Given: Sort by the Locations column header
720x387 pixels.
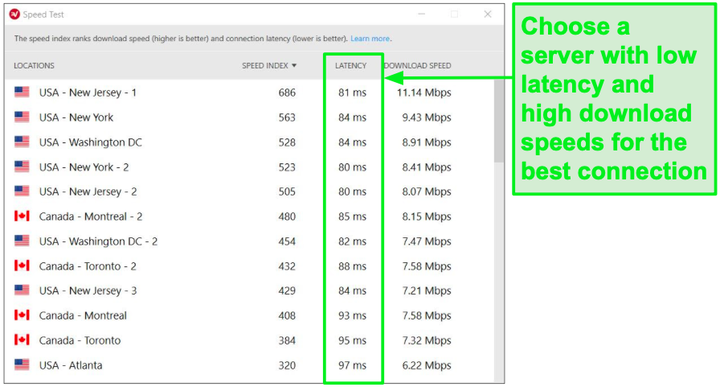Looking at the screenshot, I should point(34,66).
